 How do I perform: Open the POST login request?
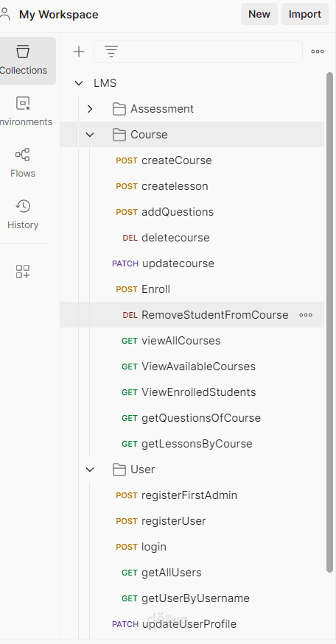(x=192, y=547)
